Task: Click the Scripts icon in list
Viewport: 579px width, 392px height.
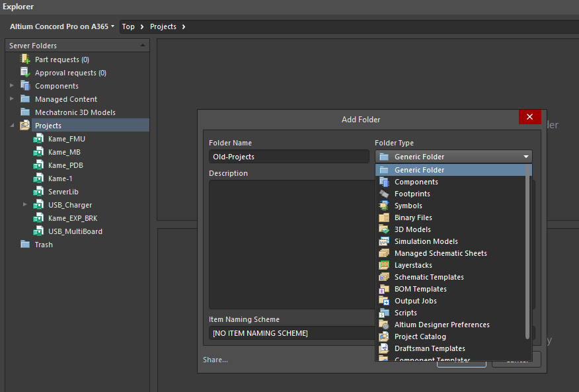Action: (x=384, y=313)
